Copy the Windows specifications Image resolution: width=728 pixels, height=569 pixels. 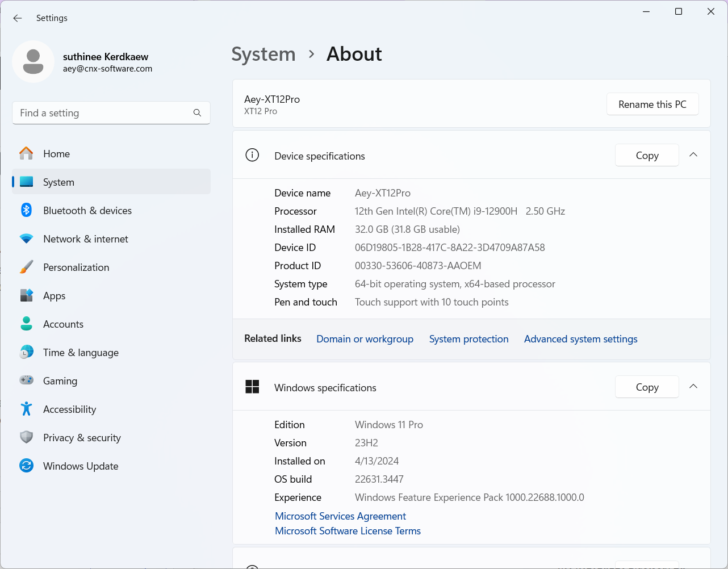click(x=647, y=387)
